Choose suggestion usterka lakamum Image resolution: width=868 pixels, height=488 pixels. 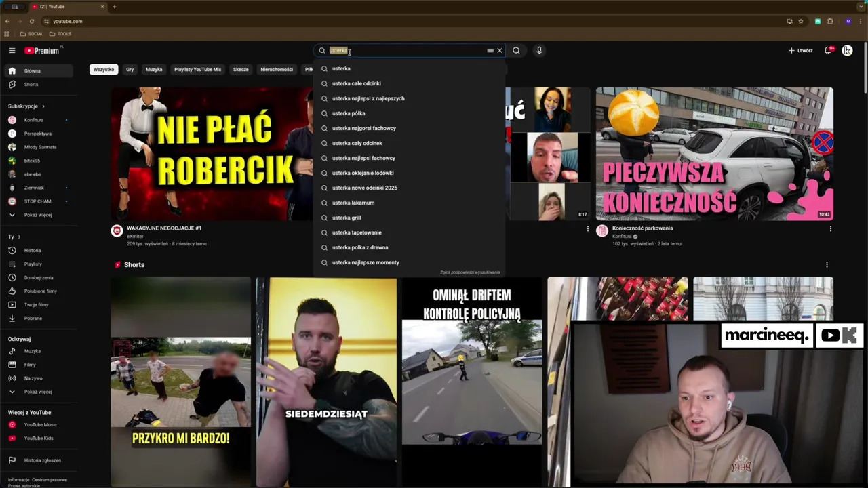(409, 203)
